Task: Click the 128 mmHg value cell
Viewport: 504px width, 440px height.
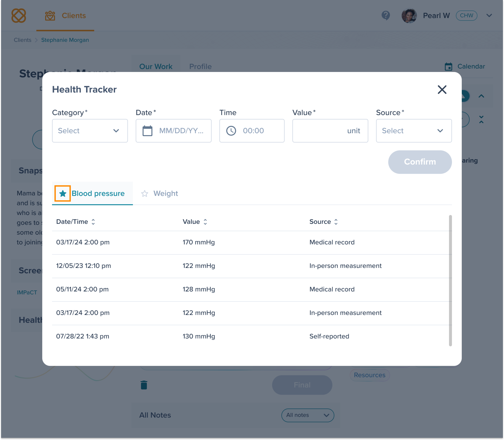Action: pos(199,289)
